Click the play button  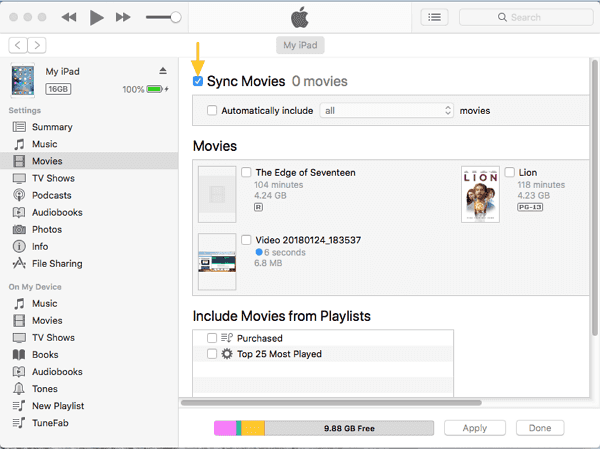tap(96, 18)
